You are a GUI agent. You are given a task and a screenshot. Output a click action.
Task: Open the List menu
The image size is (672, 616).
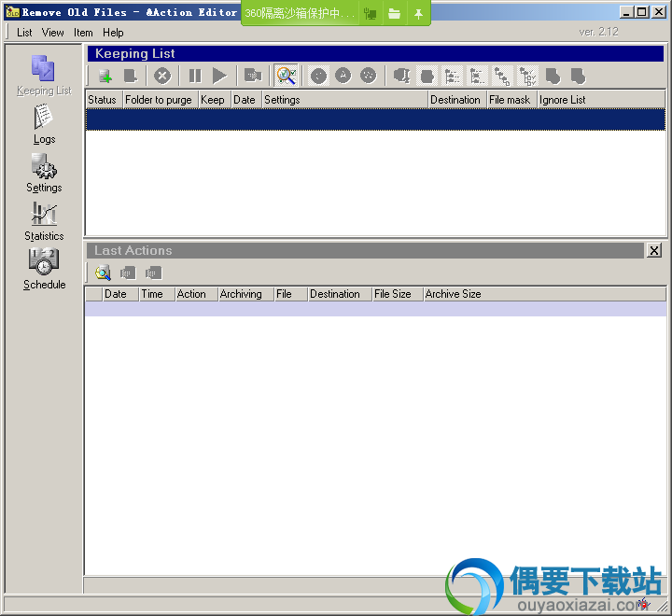24,33
